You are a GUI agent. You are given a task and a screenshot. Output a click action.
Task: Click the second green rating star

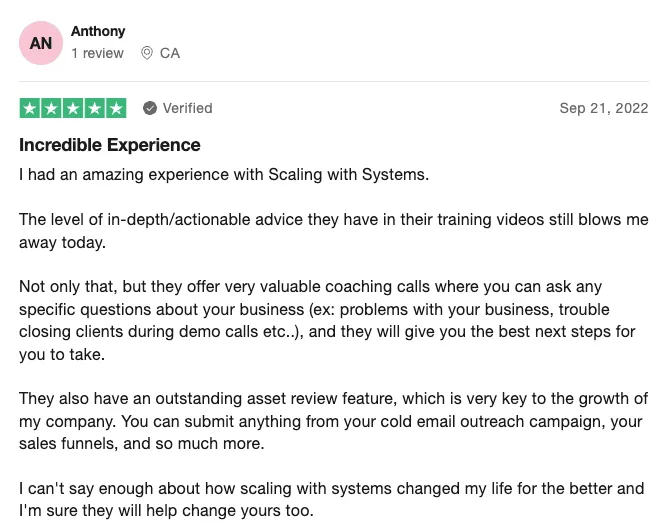(51, 108)
